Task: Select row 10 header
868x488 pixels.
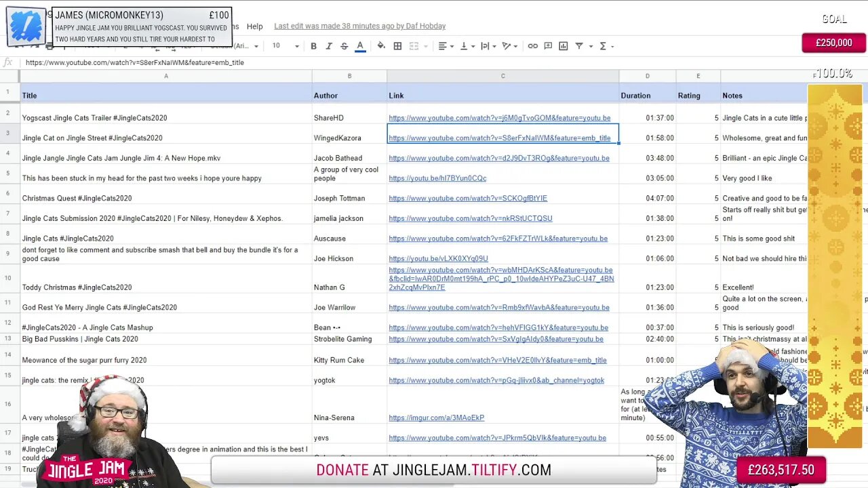Action: [x=8, y=278]
